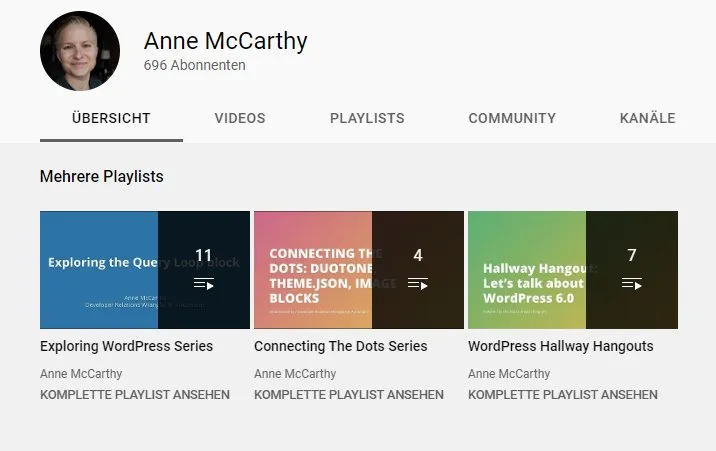Click the playlist play icon under count 7

632,284
